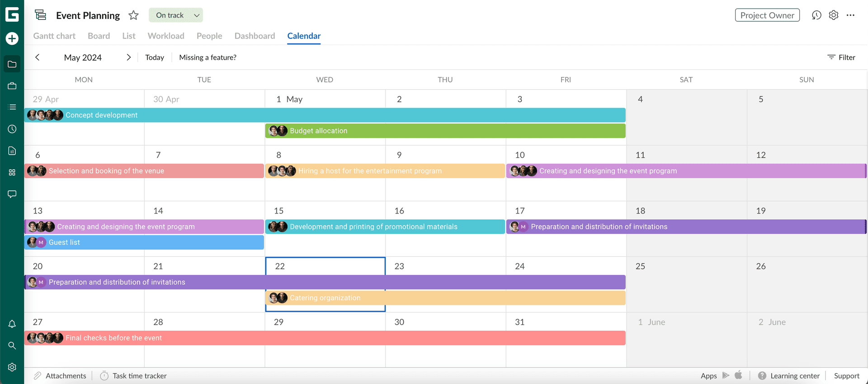
Task: Star the Event Planning project
Action: pyautogui.click(x=133, y=15)
